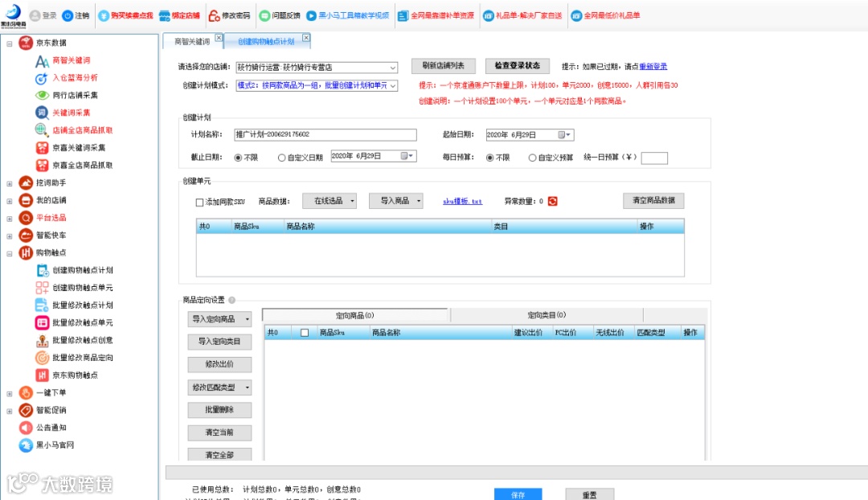Click the 智能促销 node icon
Image resolution: width=868 pixels, height=500 pixels.
26,410
